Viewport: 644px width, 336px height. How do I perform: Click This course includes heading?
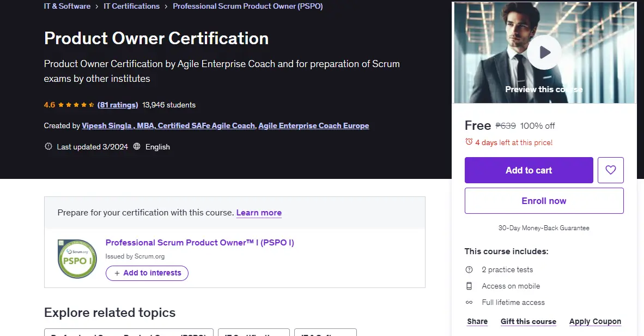pos(506,251)
